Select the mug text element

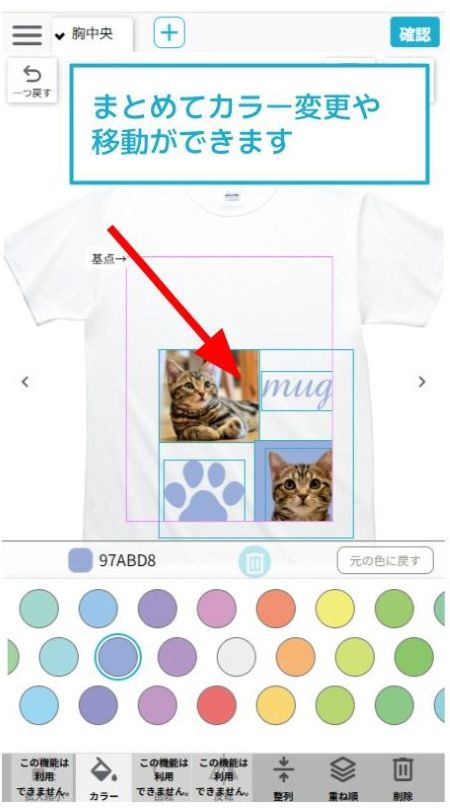pos(296,391)
